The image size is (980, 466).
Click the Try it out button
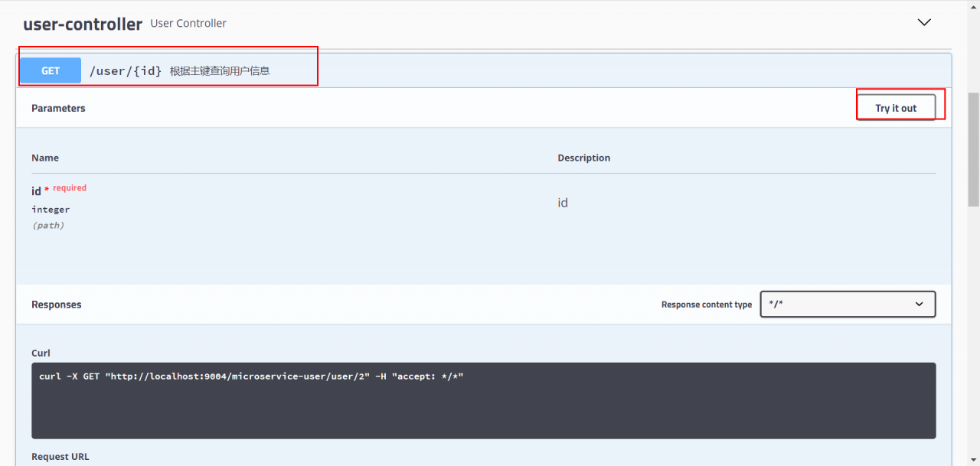896,108
